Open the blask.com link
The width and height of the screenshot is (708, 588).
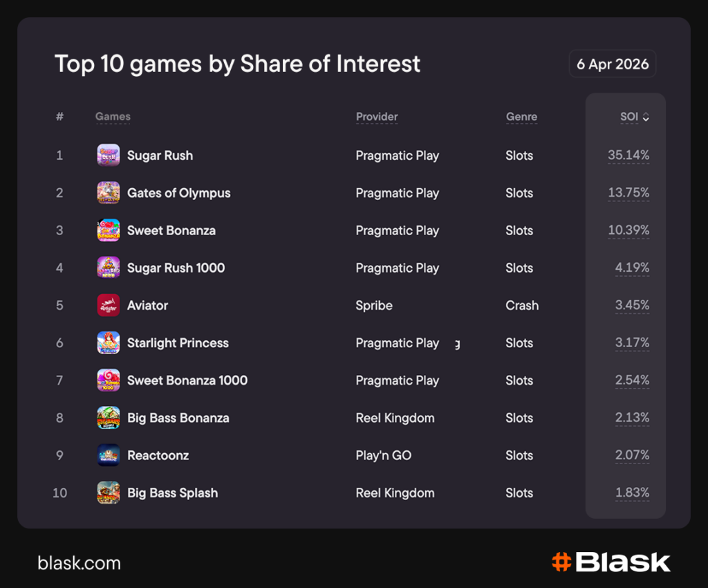[79, 563]
